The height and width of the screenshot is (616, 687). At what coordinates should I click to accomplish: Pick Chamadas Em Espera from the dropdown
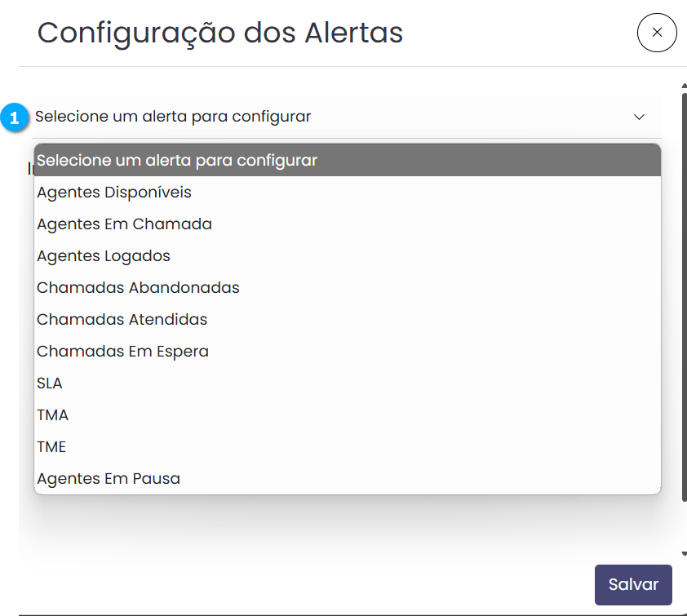click(x=122, y=352)
